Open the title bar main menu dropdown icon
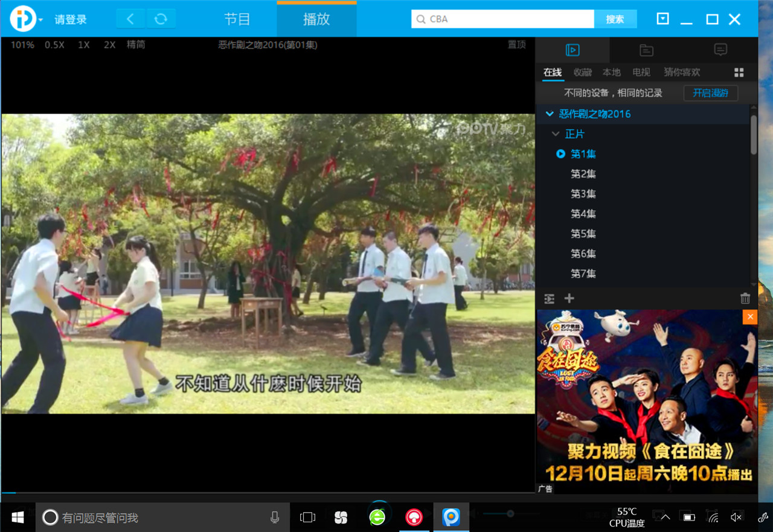 662,19
